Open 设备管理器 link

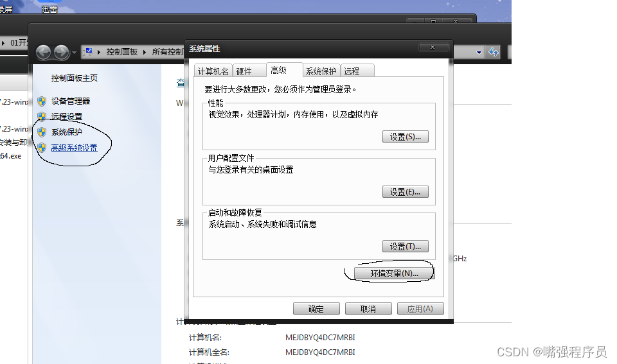coord(71,101)
